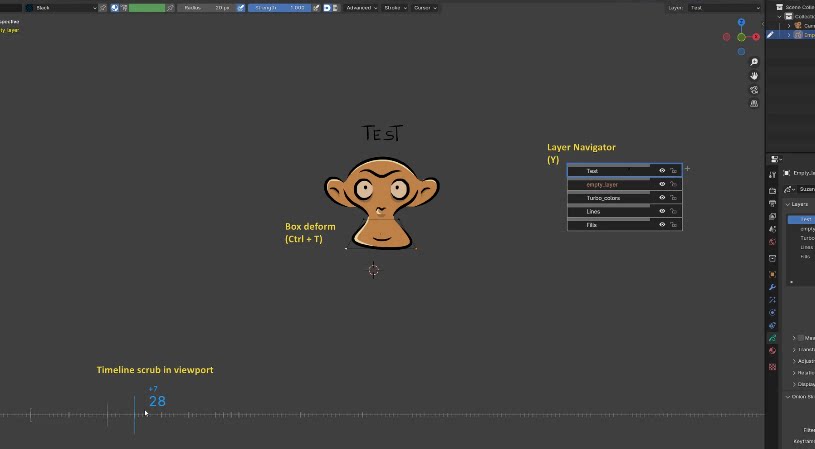Image resolution: width=815 pixels, height=449 pixels.
Task: Toggle radius pressure sensitivity button
Action: (241, 8)
